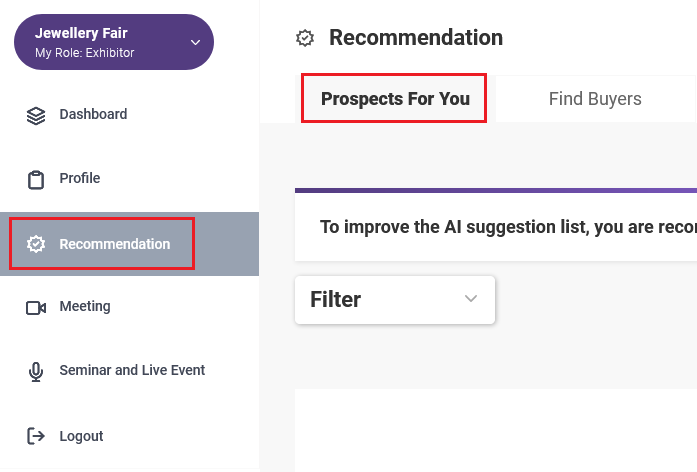Select the Recommendation text label in the sidebar

tap(115, 244)
